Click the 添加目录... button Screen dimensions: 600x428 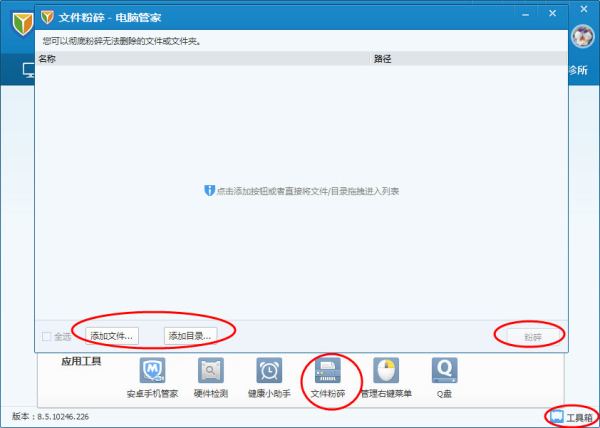coord(190,336)
